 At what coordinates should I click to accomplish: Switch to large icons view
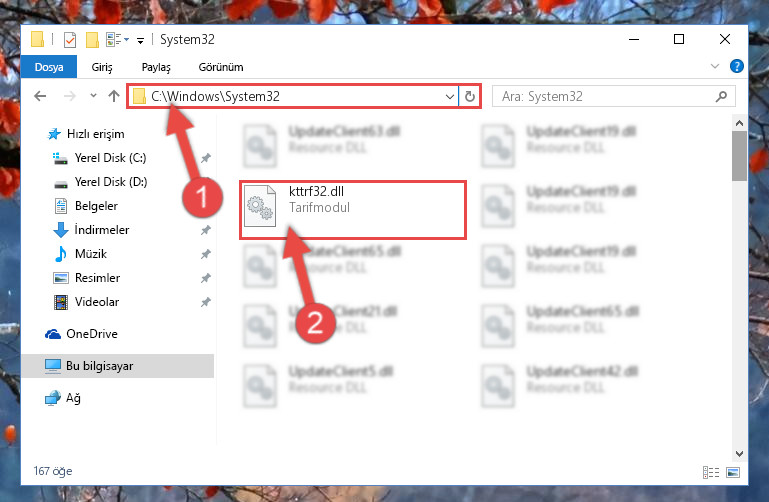tap(733, 472)
